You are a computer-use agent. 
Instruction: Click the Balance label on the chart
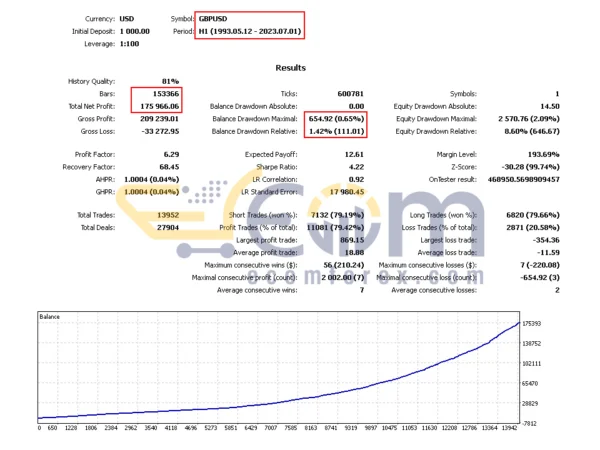tap(51, 317)
